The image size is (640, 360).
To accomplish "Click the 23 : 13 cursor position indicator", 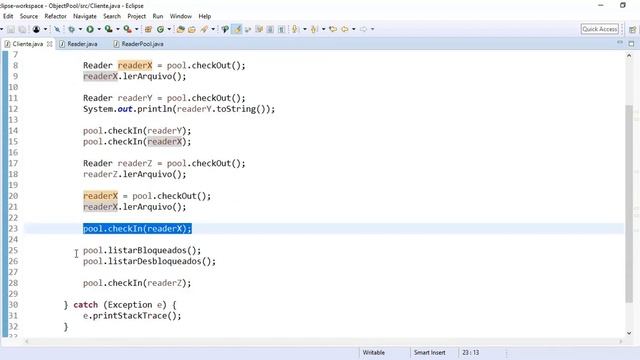I will [471, 352].
